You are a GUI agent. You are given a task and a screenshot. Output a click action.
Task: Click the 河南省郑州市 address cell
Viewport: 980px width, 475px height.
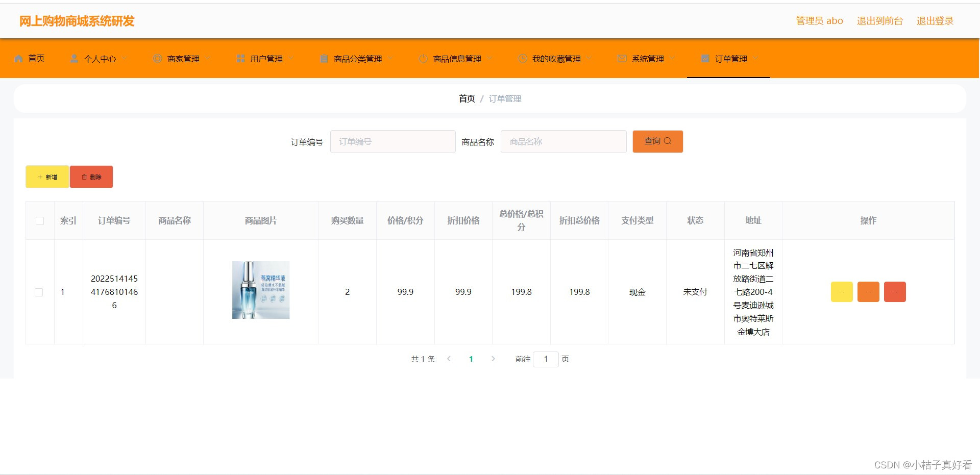coord(753,292)
